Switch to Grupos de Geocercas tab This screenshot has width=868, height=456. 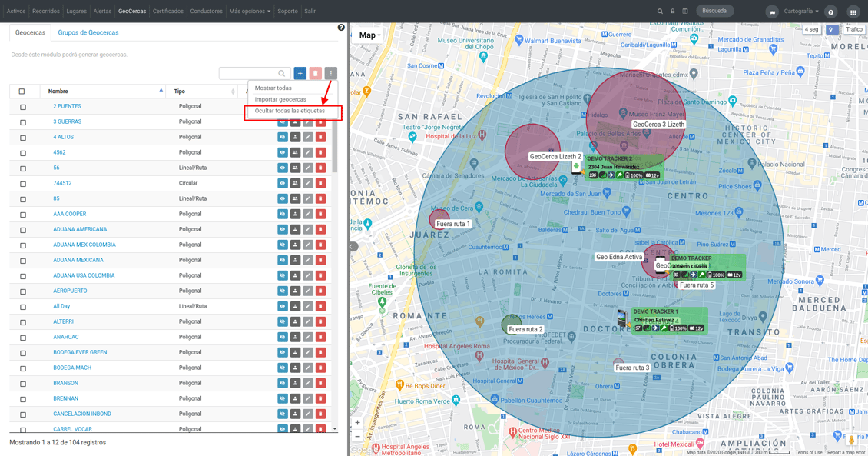click(x=88, y=33)
